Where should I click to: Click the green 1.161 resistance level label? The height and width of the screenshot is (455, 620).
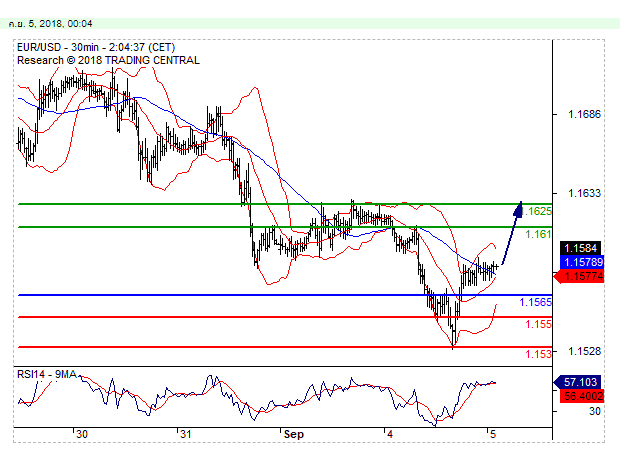538,234
